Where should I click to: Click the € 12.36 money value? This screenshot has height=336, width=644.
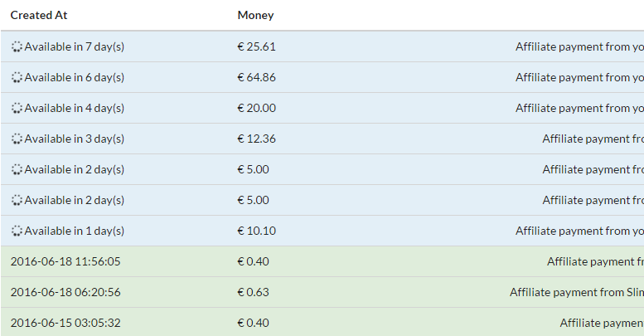(257, 139)
